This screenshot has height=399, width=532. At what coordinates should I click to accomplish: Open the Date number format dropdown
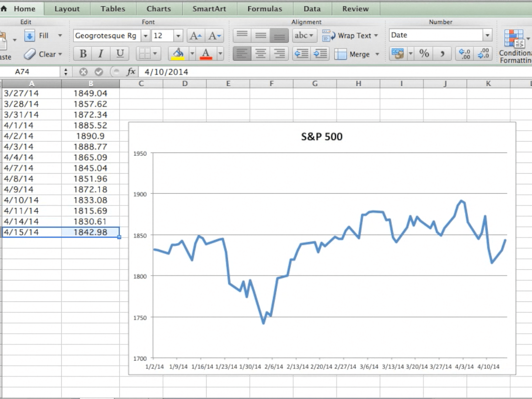click(487, 35)
